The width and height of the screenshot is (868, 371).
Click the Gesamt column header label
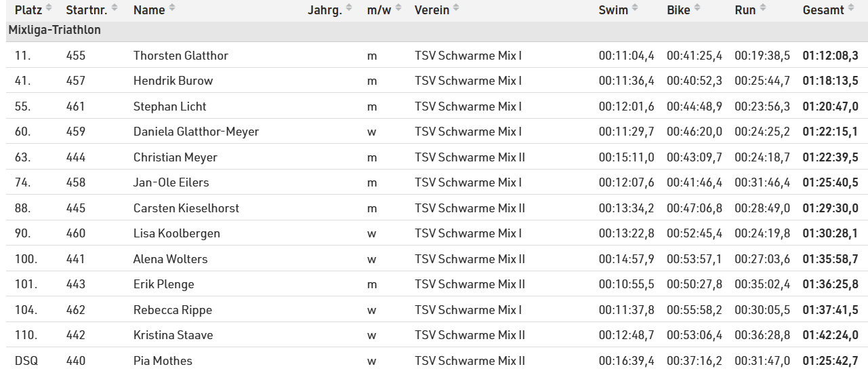tap(823, 10)
